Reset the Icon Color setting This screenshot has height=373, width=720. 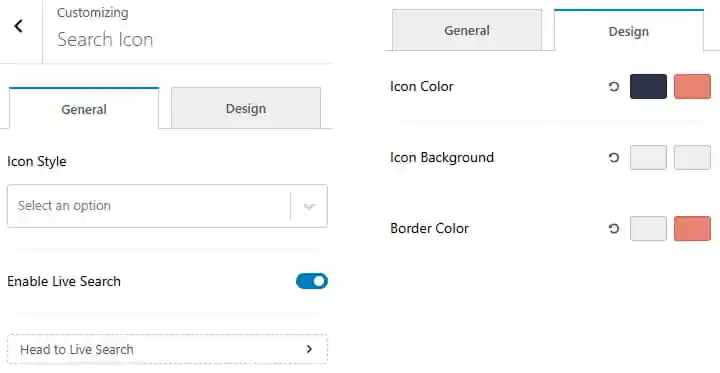coord(614,86)
